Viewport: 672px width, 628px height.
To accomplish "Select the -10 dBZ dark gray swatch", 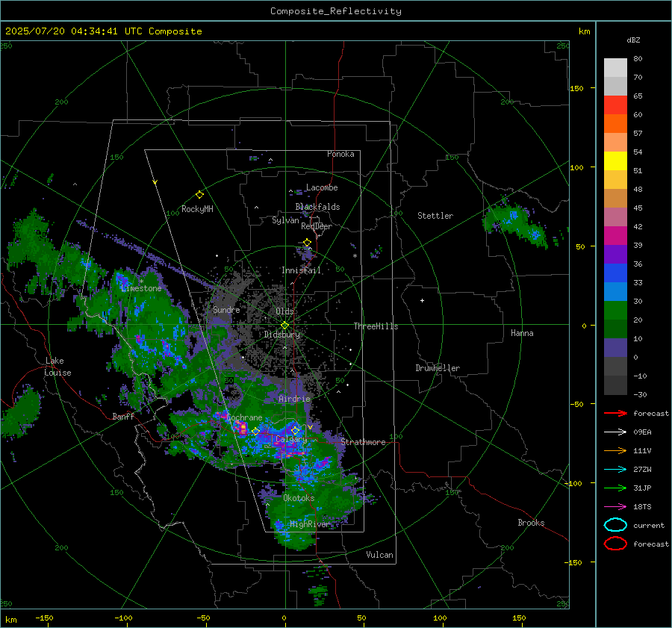I will 615,366.
